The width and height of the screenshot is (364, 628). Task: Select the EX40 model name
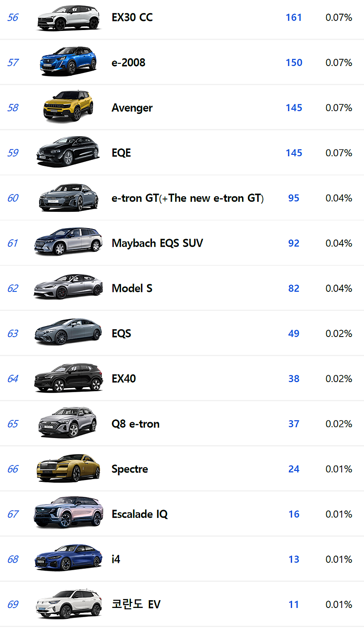(x=124, y=378)
